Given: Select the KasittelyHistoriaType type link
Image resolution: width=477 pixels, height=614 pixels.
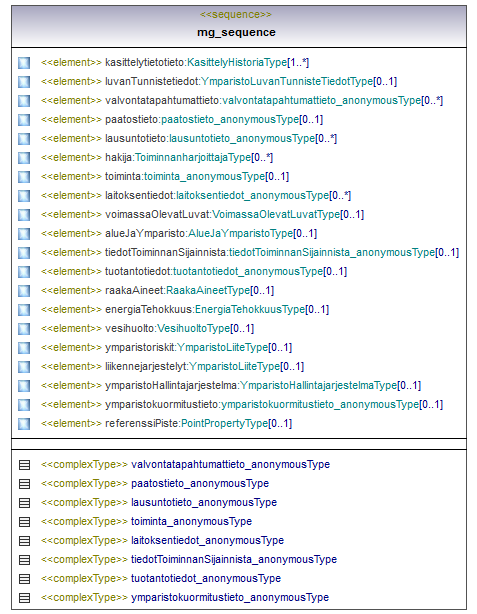Looking at the screenshot, I should (237, 62).
